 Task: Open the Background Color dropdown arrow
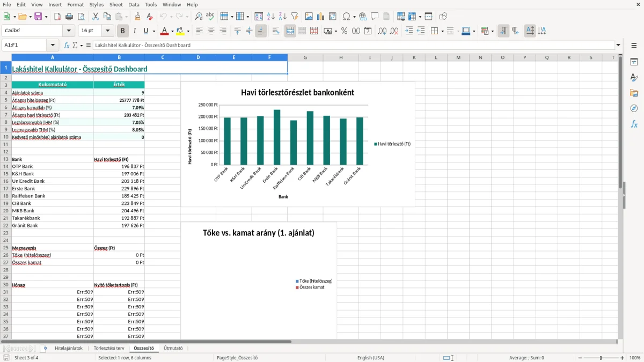pos(188,31)
